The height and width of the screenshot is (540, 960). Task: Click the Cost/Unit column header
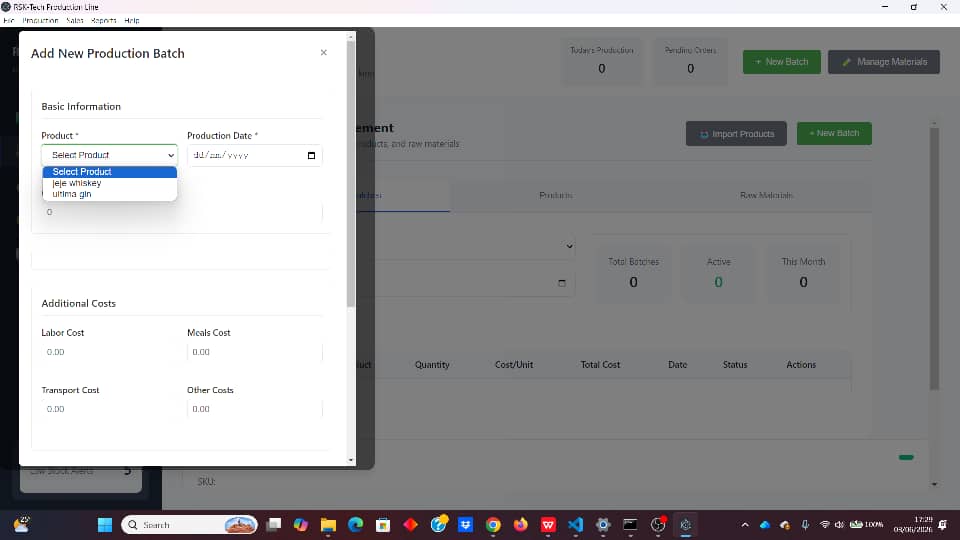click(514, 364)
